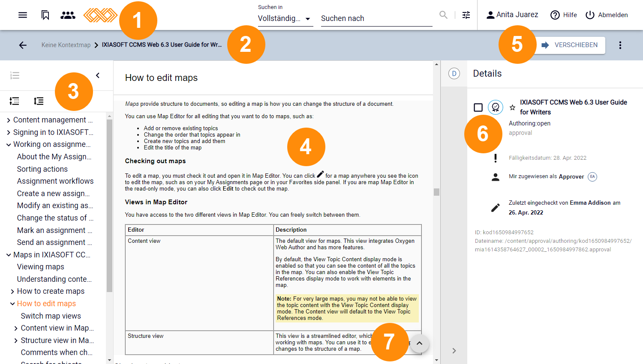The image size is (643, 364).
Task: Open Send an assignment topic
Action: (54, 242)
